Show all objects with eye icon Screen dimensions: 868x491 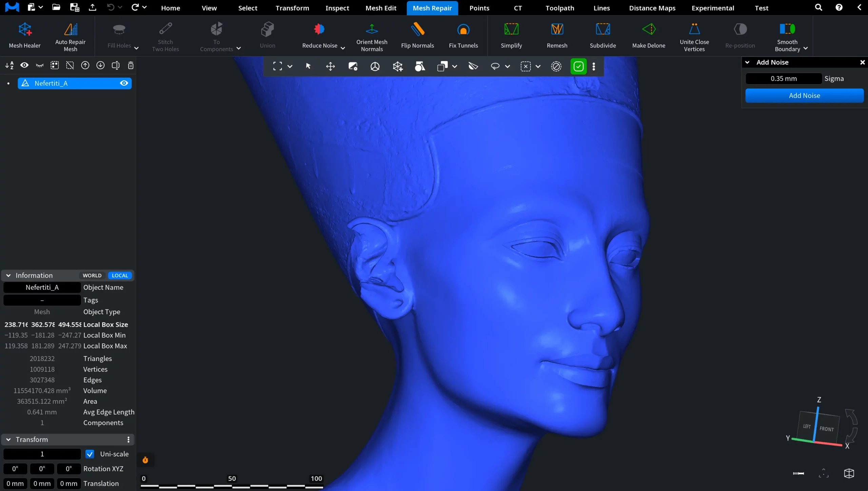[24, 65]
